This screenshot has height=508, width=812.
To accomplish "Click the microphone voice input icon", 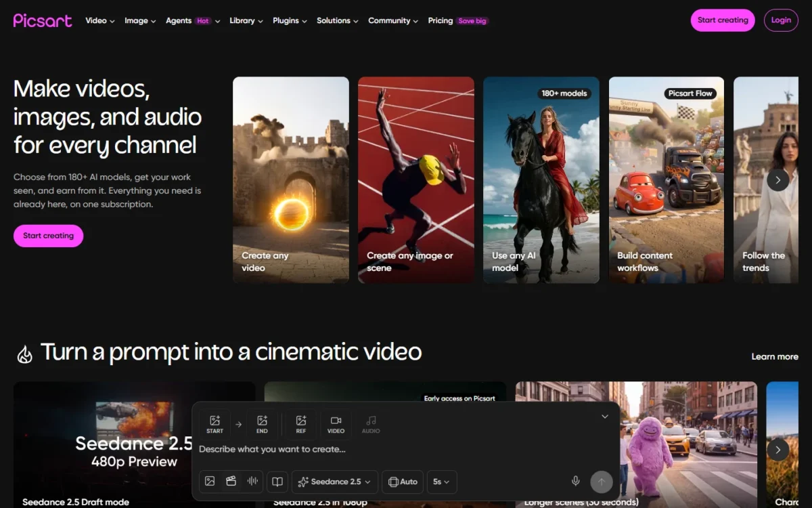I will click(x=576, y=482).
